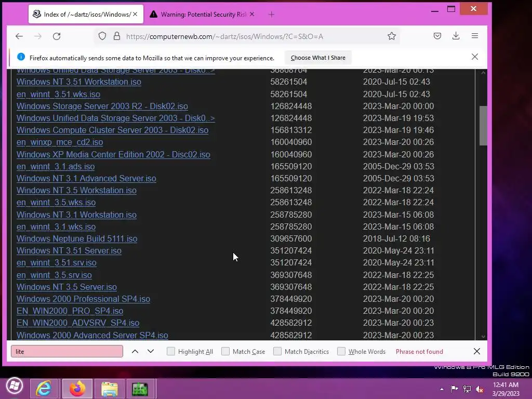This screenshot has height=399, width=532.
Task: Click Windows NT 3.51 Server.iso link
Action: click(69, 251)
